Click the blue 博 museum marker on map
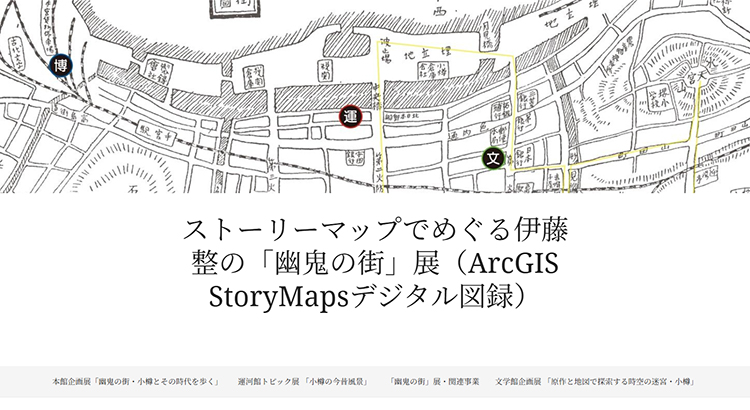Viewport: 750px width, 410px height. tap(61, 66)
